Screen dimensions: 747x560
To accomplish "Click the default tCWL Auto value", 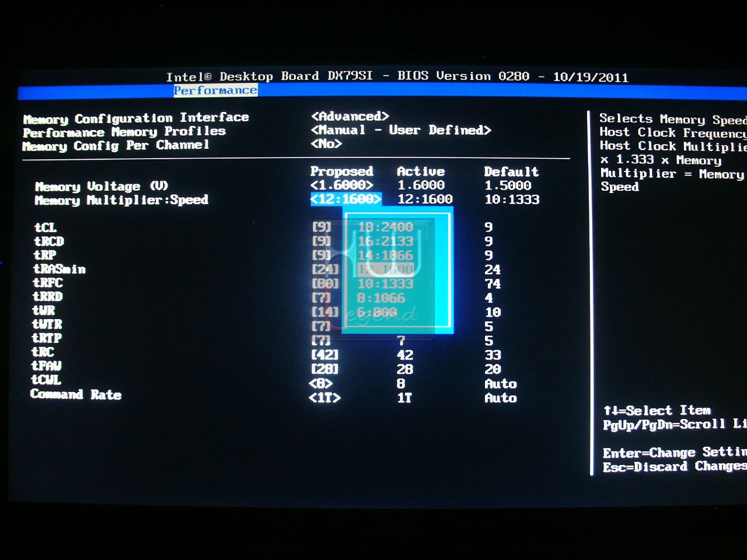I will pyautogui.click(x=500, y=384).
